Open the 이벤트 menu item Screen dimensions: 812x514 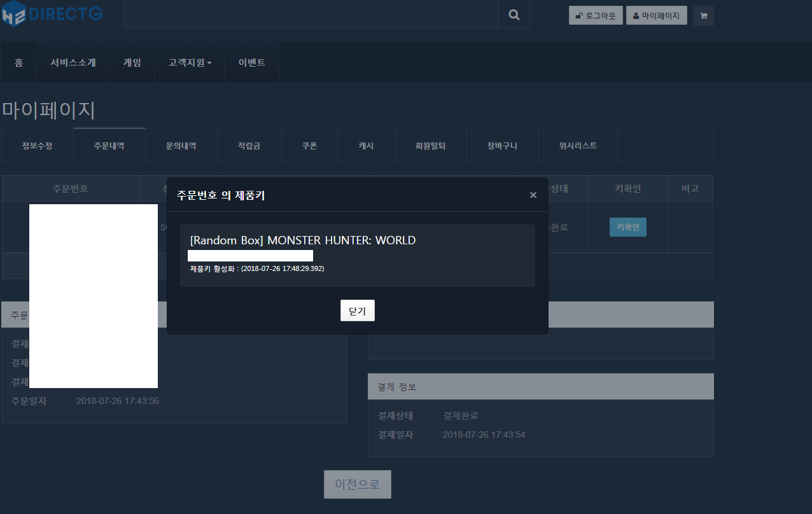pos(252,62)
